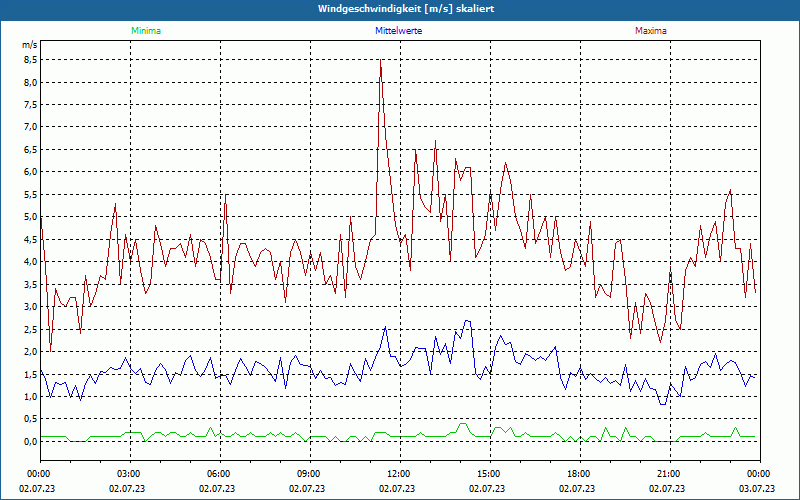Click the 0,0 y-axis tick label
The width and height of the screenshot is (800, 500).
tap(30, 441)
